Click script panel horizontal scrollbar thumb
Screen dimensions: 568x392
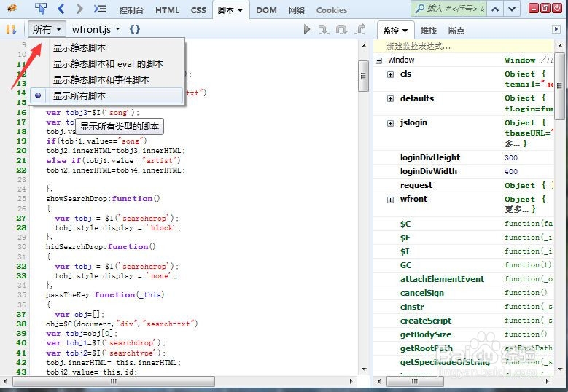(114, 381)
